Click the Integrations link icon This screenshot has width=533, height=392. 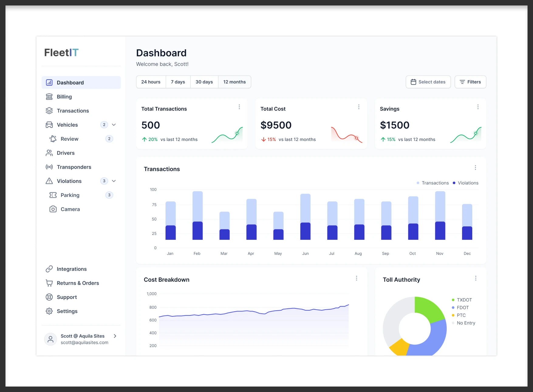[49, 269]
